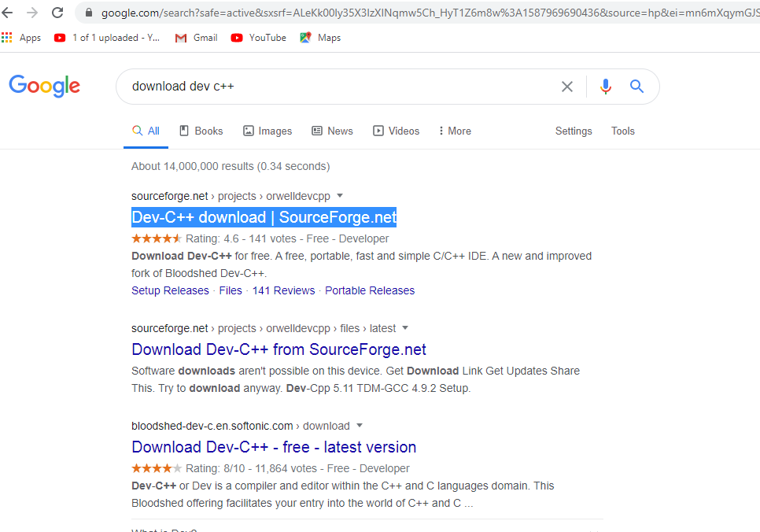Open the Setup Releases sitelink

pos(170,290)
